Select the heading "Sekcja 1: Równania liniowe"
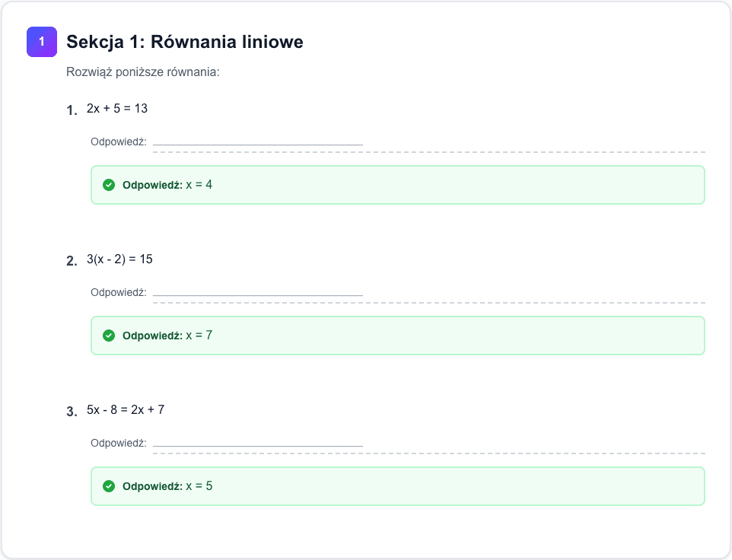 (x=185, y=42)
